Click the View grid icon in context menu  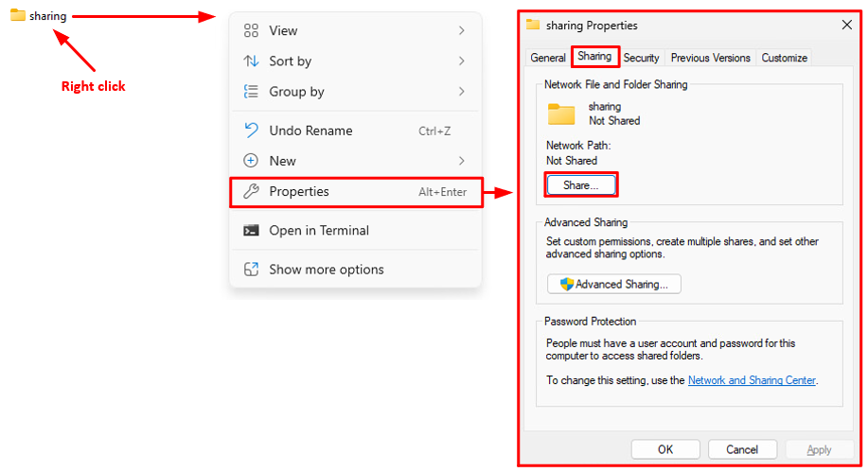251,30
